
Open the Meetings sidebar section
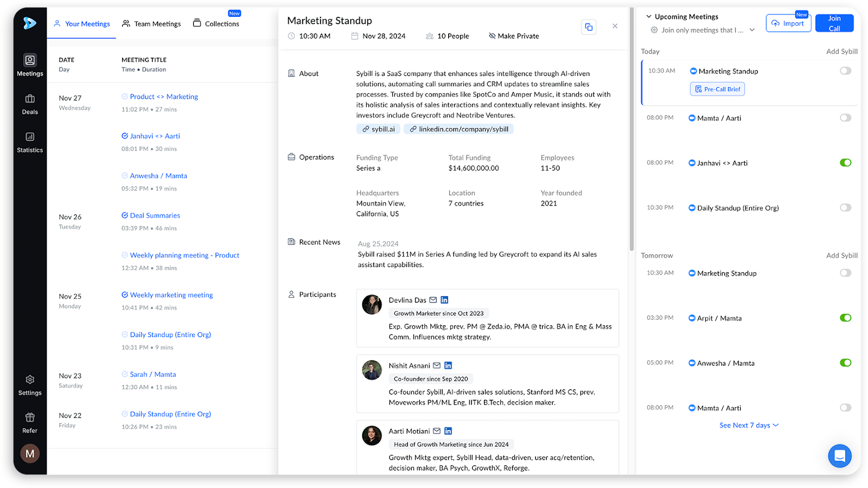[30, 65]
